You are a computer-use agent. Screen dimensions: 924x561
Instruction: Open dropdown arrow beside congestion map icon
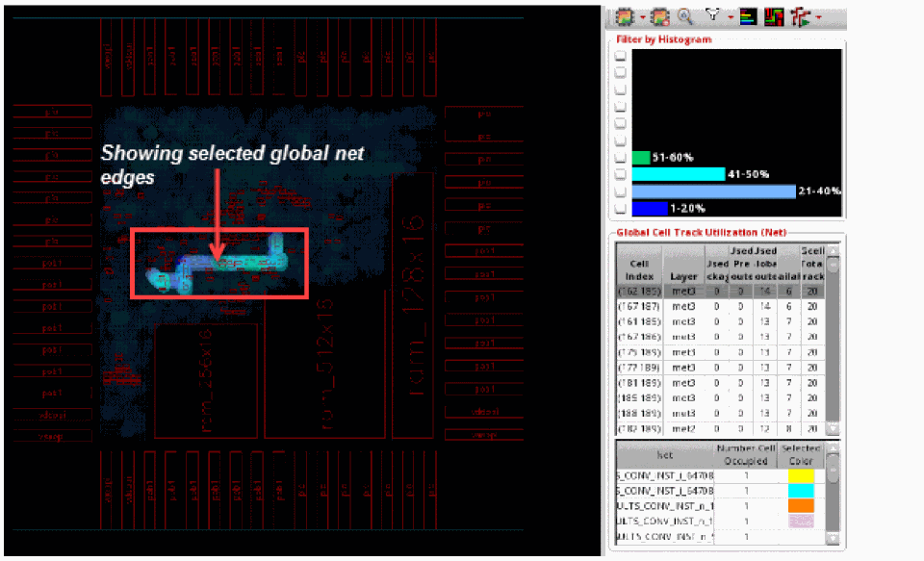click(x=642, y=17)
